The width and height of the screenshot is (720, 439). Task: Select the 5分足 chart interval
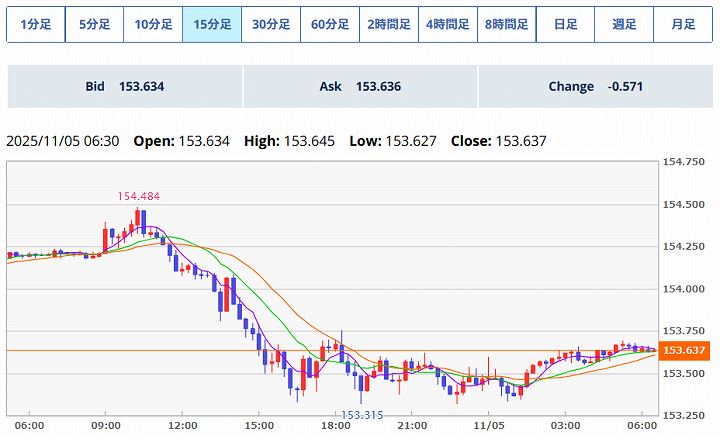pyautogui.click(x=94, y=25)
